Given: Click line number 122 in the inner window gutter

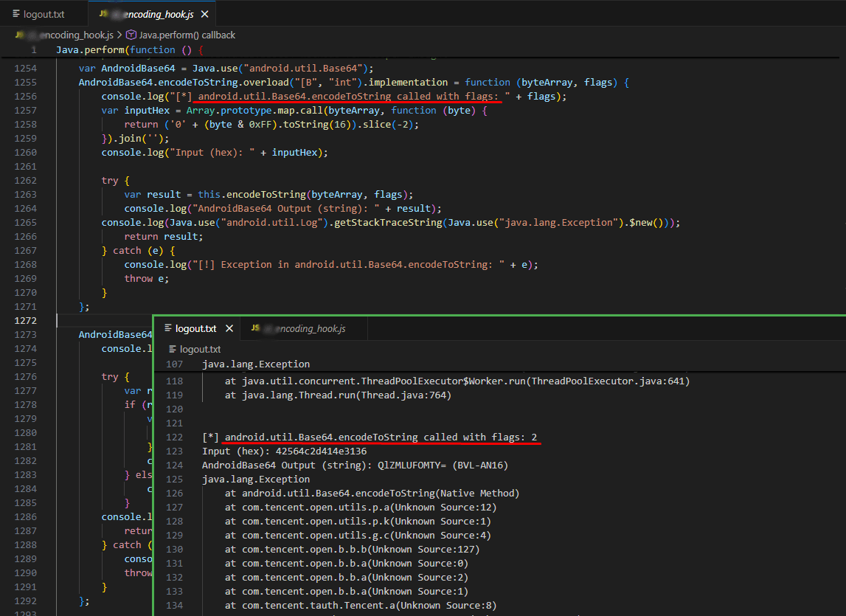Looking at the screenshot, I should [174, 437].
